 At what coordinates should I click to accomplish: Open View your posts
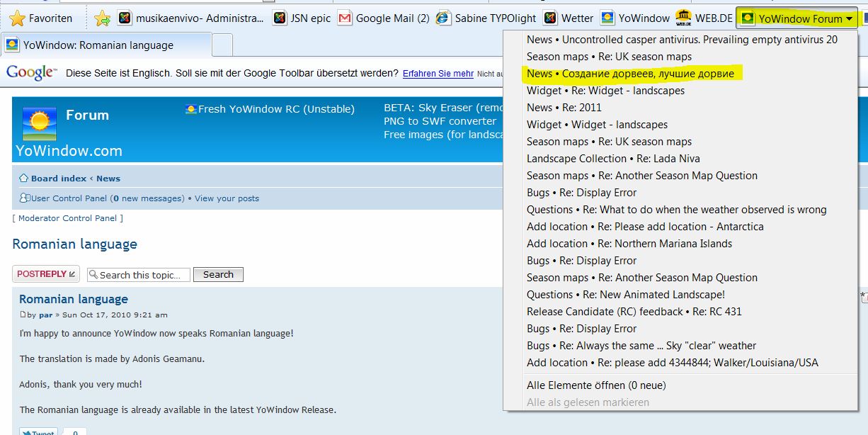tap(227, 198)
